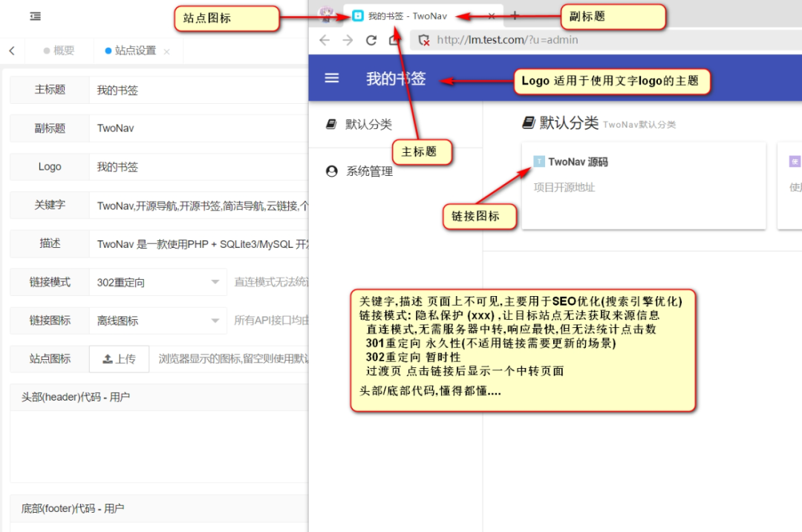Click the TwoNav默认分类 subtitle text
802x532 pixels.
click(639, 125)
